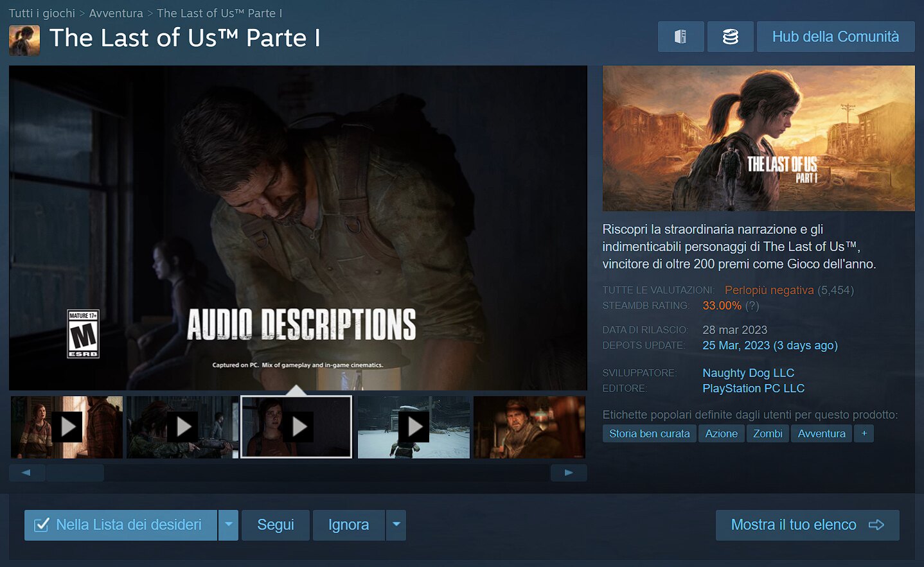Play the video thumbnail showing a rifle being aimed
This screenshot has width=924, height=567.
(x=182, y=427)
